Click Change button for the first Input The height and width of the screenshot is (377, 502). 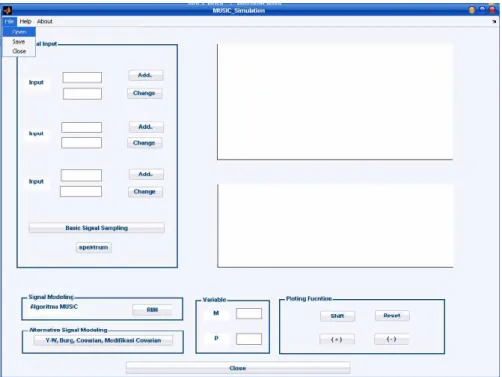click(144, 93)
